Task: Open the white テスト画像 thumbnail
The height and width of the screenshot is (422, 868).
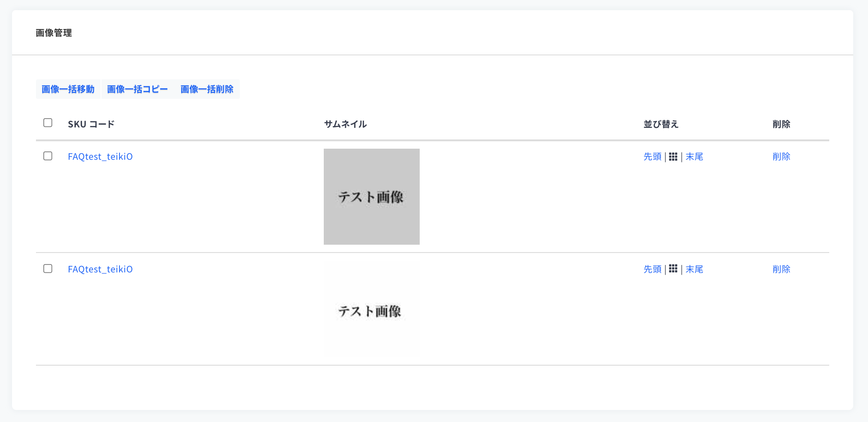Action: coord(372,309)
